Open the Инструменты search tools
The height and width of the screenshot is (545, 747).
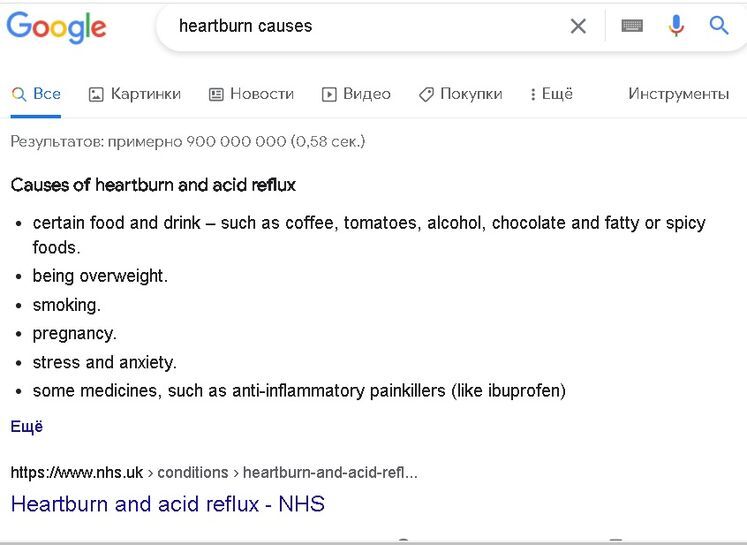(678, 94)
